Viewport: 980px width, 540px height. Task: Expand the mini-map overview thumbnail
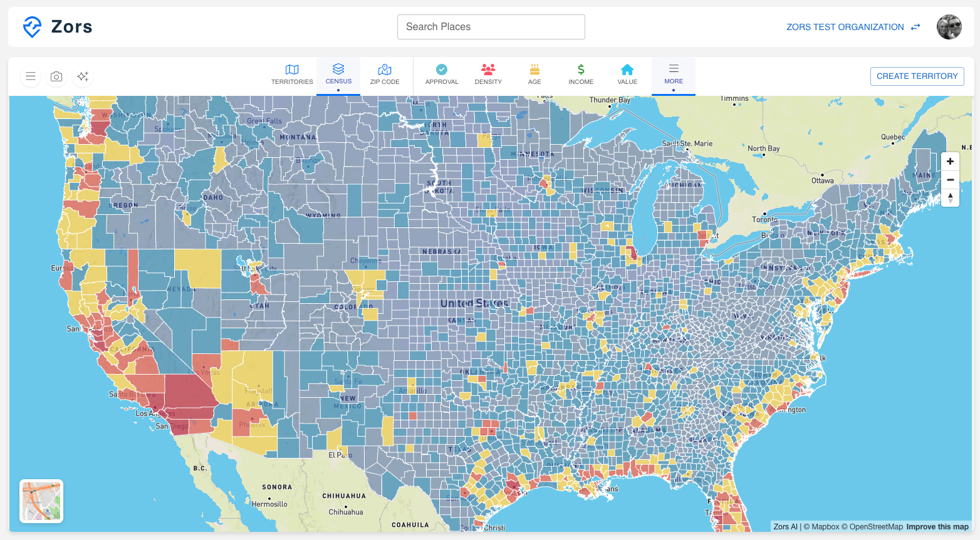coord(41,501)
